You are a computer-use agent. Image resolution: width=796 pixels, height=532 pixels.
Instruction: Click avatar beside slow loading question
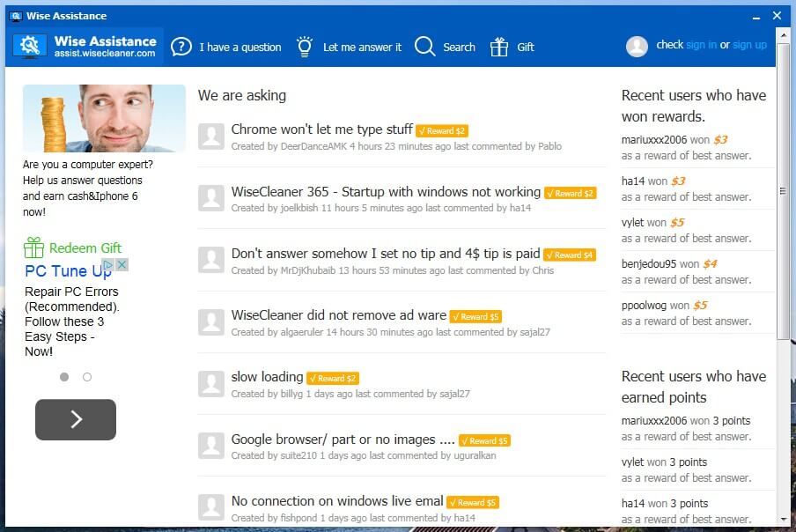(x=211, y=384)
